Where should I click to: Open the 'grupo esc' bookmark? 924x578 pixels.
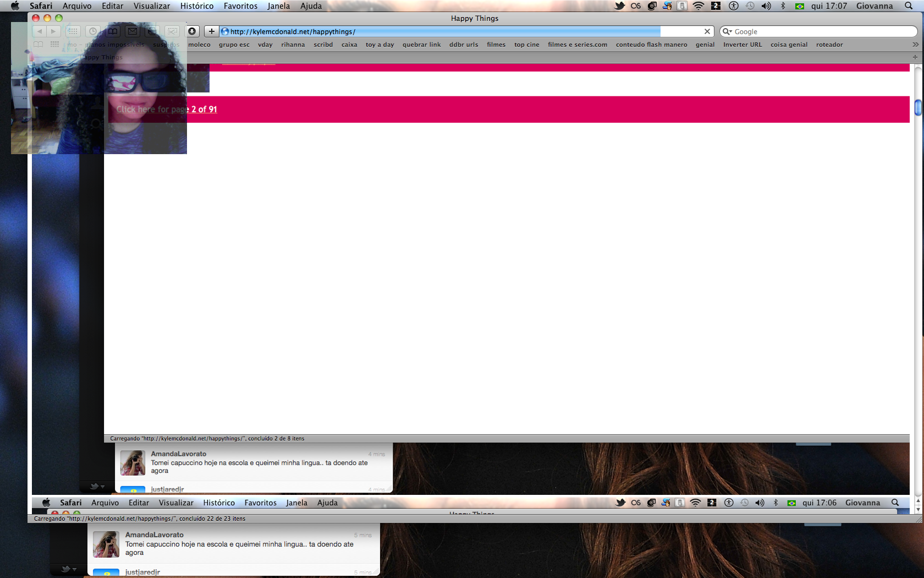coord(234,45)
